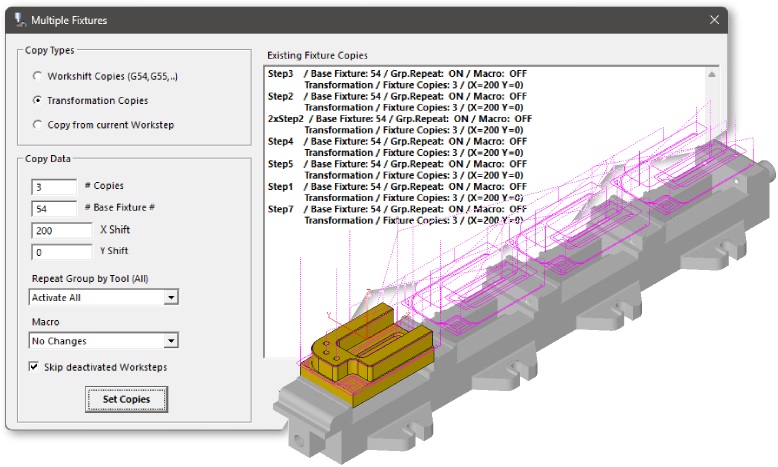
Task: Select the Step4 entry in fixture list
Action: (397, 147)
